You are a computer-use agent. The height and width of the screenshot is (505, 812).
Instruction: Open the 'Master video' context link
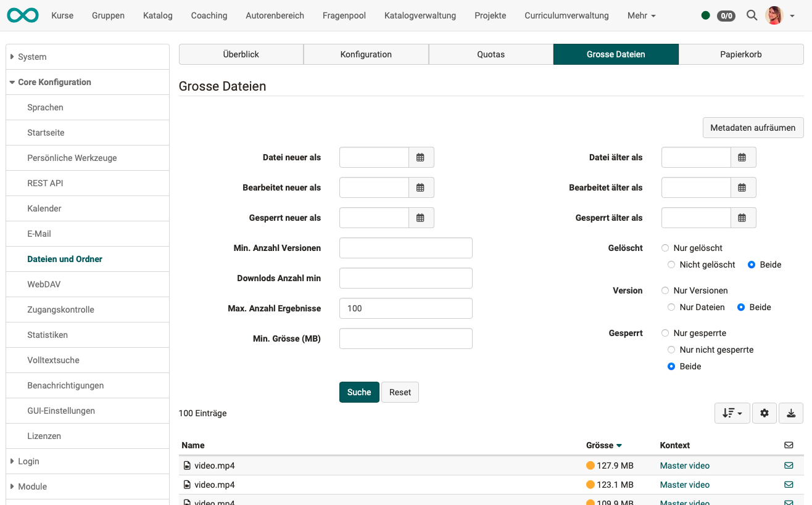(684, 466)
